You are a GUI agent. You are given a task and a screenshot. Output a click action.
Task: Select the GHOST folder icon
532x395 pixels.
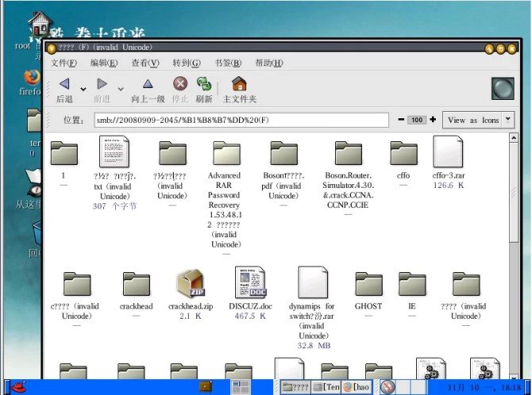pyautogui.click(x=368, y=284)
